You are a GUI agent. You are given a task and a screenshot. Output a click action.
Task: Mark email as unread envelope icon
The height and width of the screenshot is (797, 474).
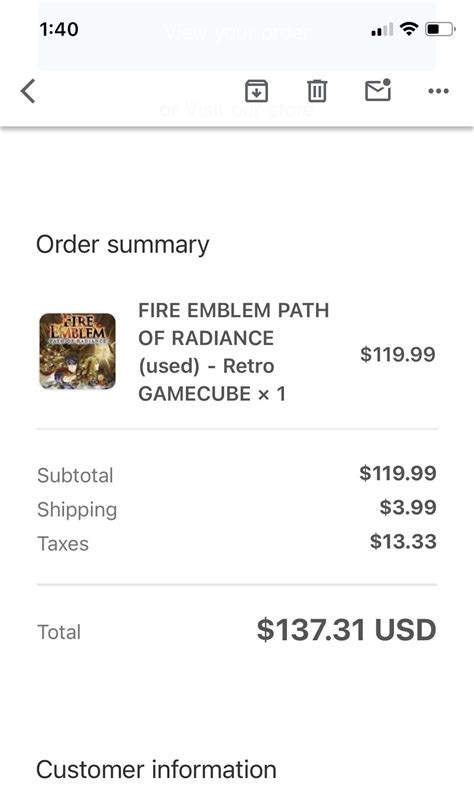(378, 90)
